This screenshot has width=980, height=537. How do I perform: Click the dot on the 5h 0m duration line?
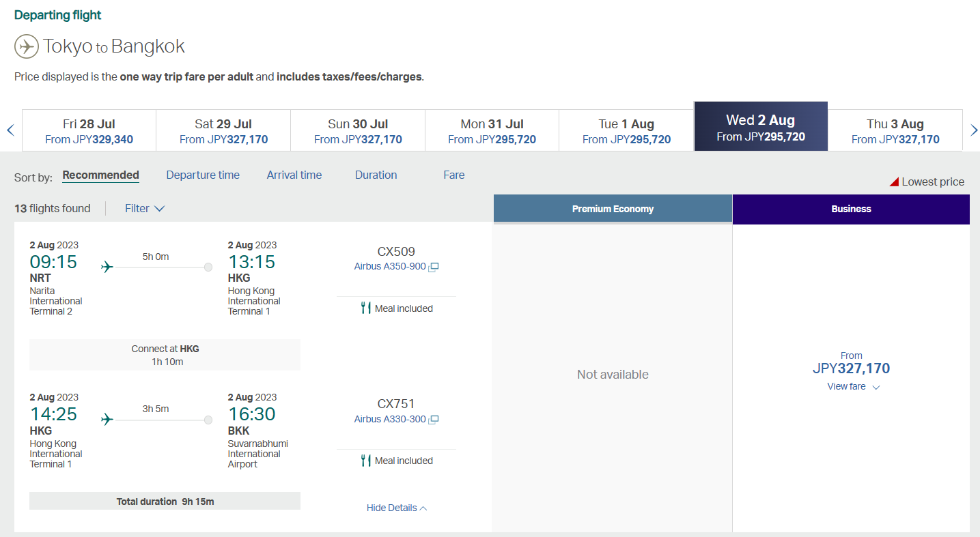coord(207,267)
